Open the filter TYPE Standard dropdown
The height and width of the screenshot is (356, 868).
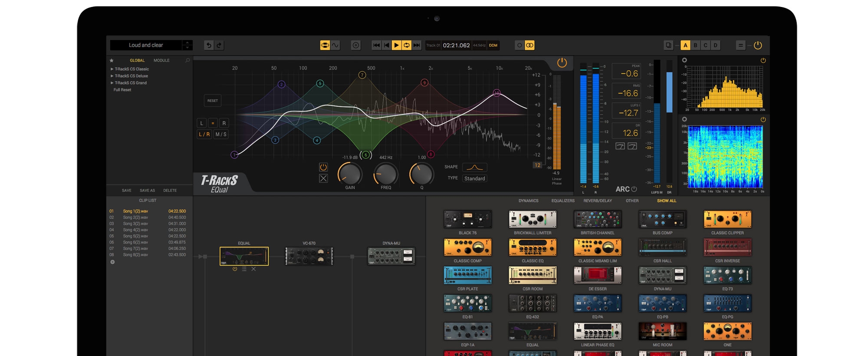pos(475,178)
